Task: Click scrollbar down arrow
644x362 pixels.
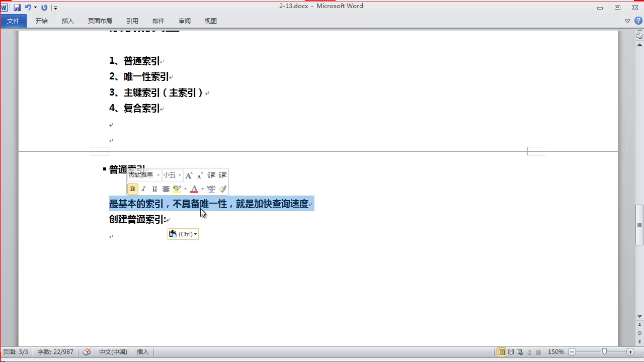Action: [639, 316]
